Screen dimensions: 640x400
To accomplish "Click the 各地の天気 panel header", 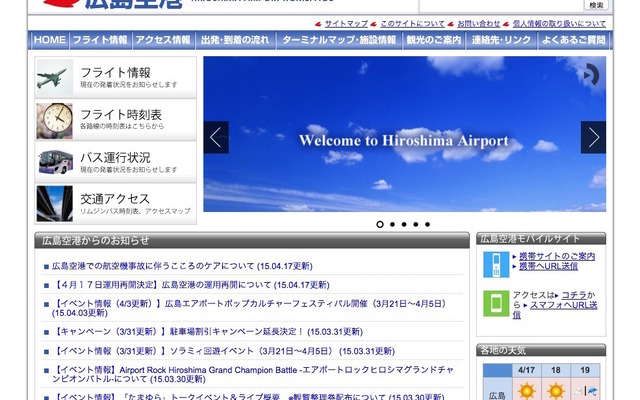I will 541,350.
